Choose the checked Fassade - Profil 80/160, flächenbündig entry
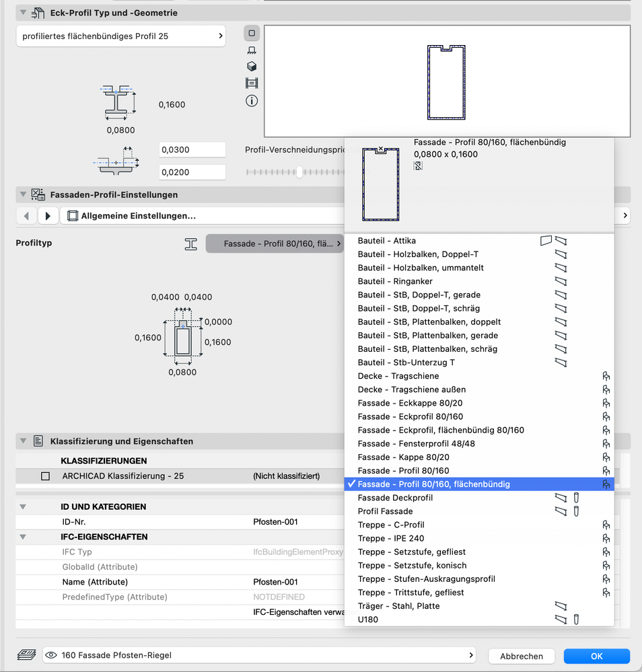 click(479, 484)
